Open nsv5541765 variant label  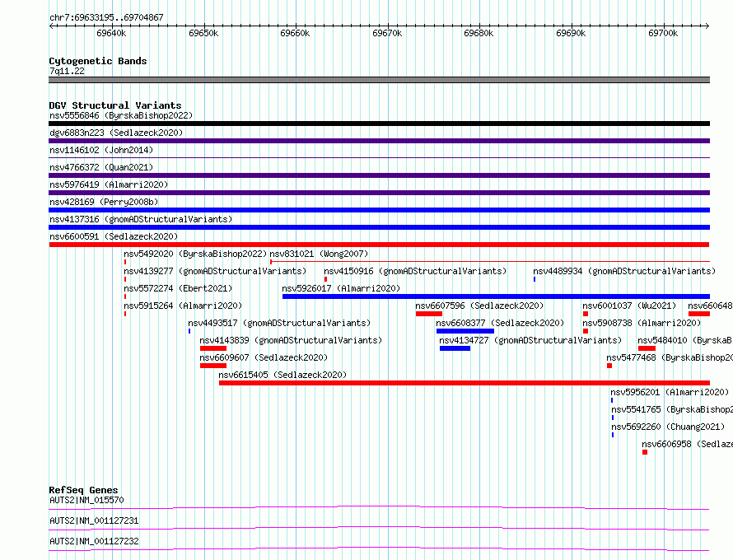(x=672, y=409)
